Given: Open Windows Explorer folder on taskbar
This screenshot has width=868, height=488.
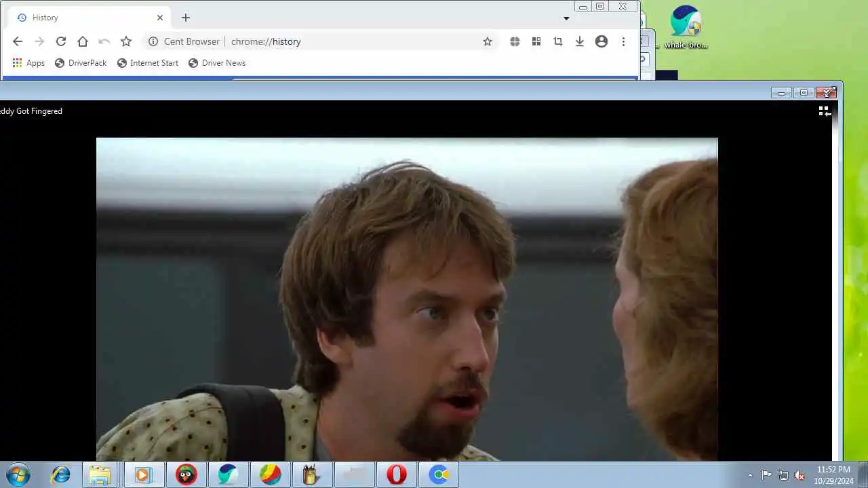Looking at the screenshot, I should pyautogui.click(x=100, y=474).
